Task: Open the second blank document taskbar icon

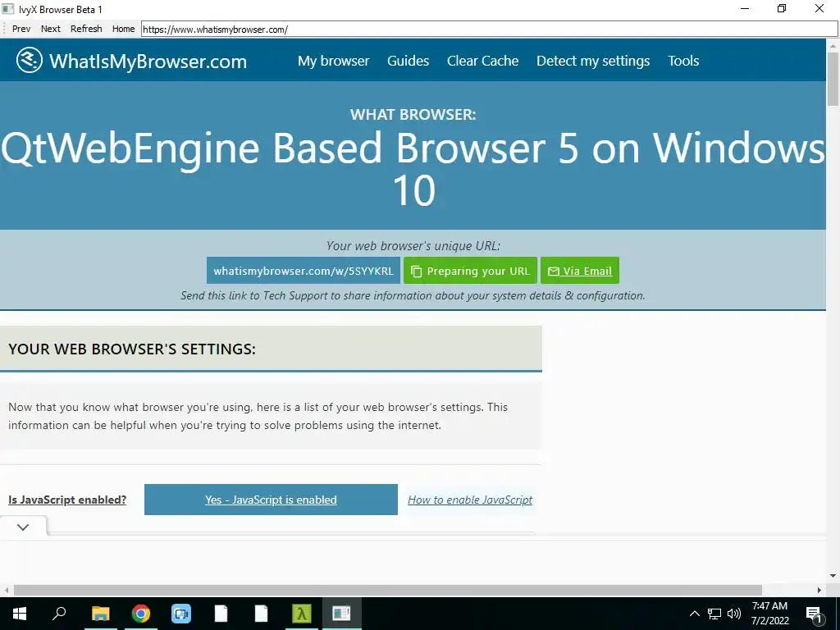Action: pos(261,614)
